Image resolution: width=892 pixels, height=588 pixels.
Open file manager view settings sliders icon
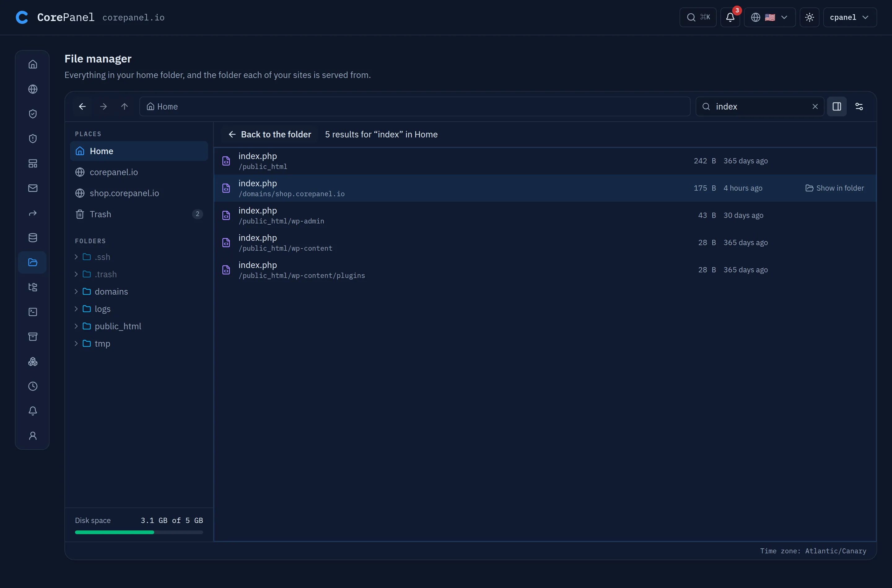[x=859, y=106]
